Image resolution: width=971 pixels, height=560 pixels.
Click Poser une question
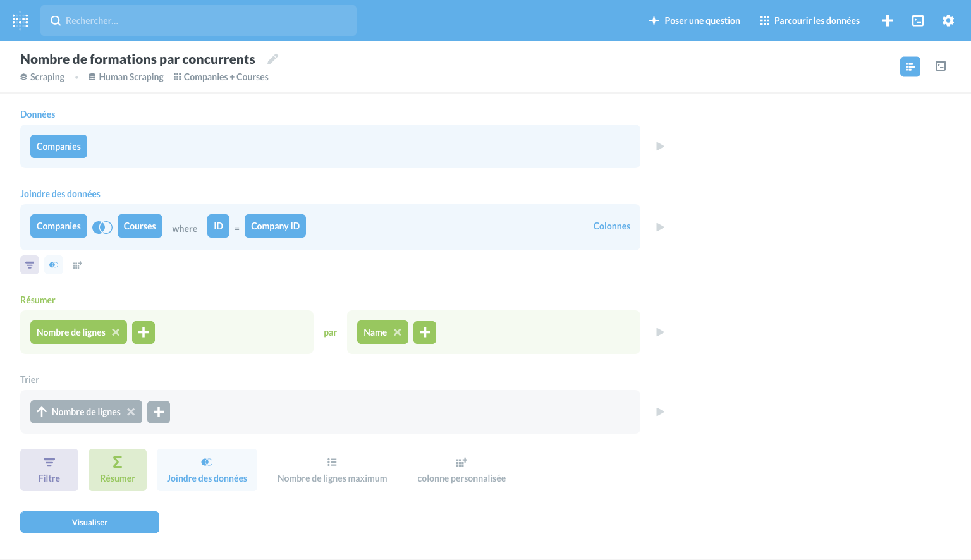tap(694, 21)
